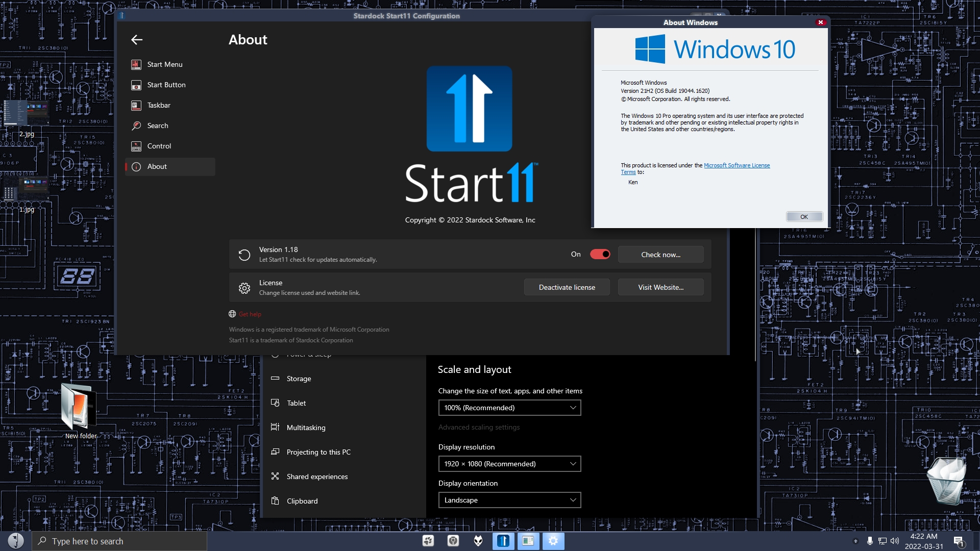Click the back arrow in Start11
The width and height of the screenshot is (980, 551).
click(136, 40)
